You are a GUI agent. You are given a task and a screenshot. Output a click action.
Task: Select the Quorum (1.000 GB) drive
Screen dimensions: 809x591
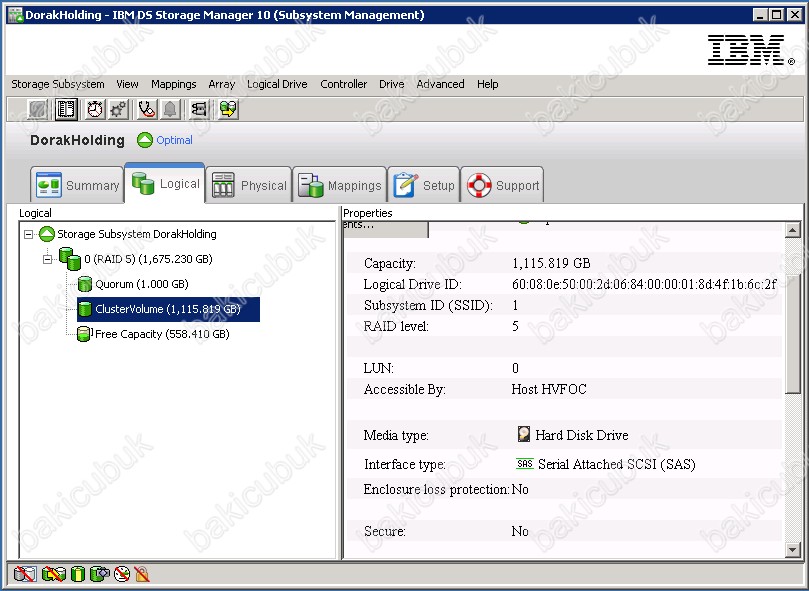point(142,284)
